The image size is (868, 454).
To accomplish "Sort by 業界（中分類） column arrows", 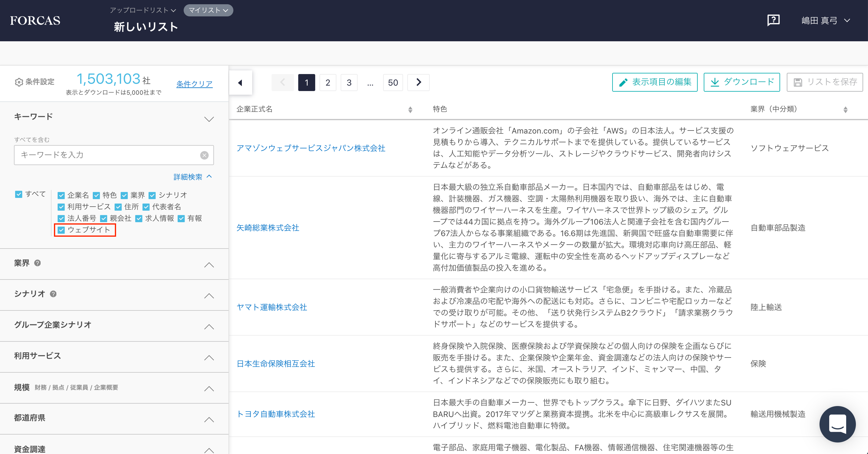I will (x=845, y=110).
